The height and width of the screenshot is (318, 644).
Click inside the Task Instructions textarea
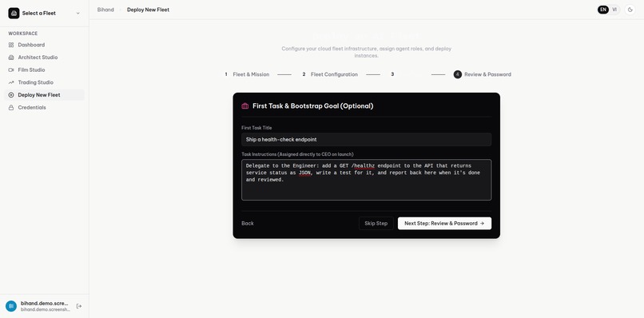pyautogui.click(x=367, y=180)
